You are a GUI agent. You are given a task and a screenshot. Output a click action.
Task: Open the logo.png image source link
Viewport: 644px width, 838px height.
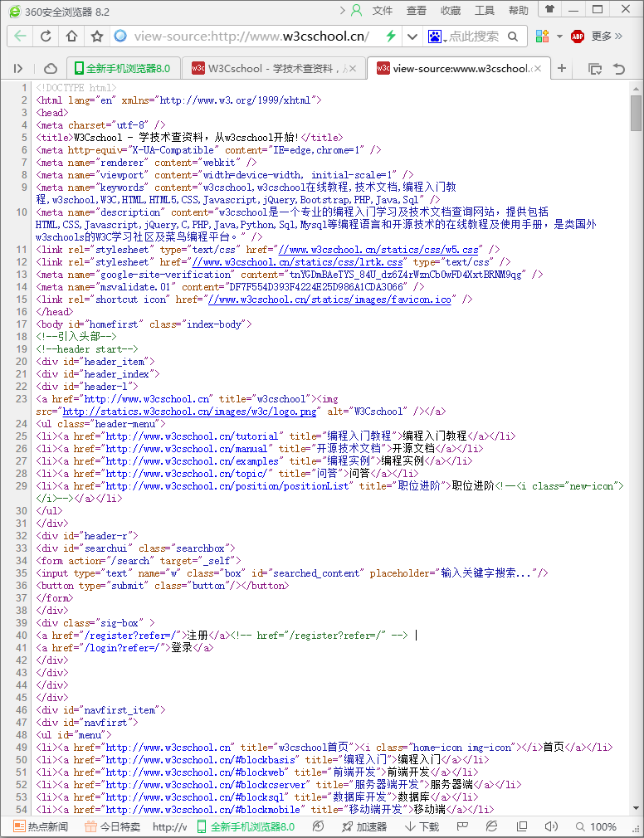[x=190, y=412]
